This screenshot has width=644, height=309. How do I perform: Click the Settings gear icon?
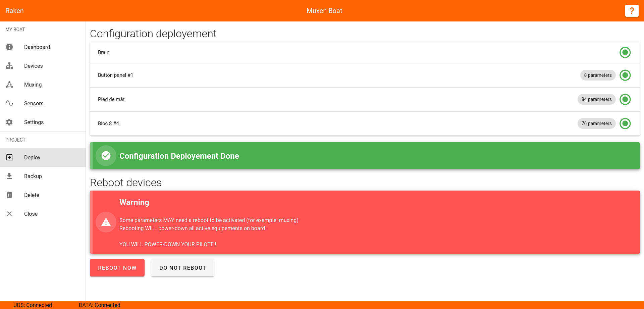(9, 122)
